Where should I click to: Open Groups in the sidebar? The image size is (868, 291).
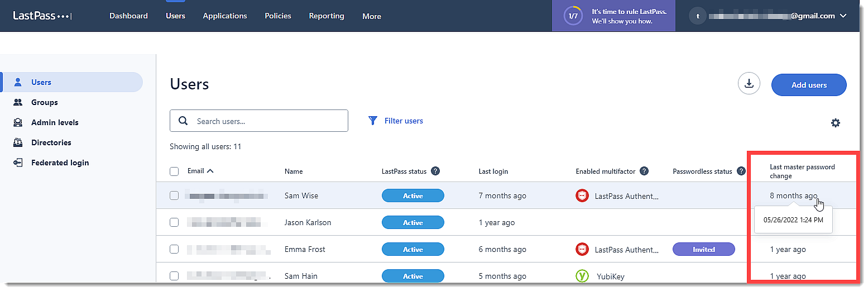click(x=45, y=102)
